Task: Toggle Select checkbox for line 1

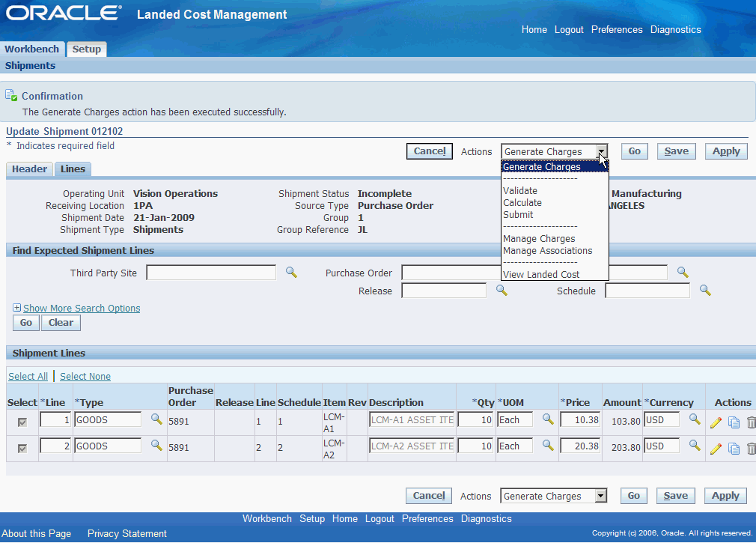Action: 22,422
